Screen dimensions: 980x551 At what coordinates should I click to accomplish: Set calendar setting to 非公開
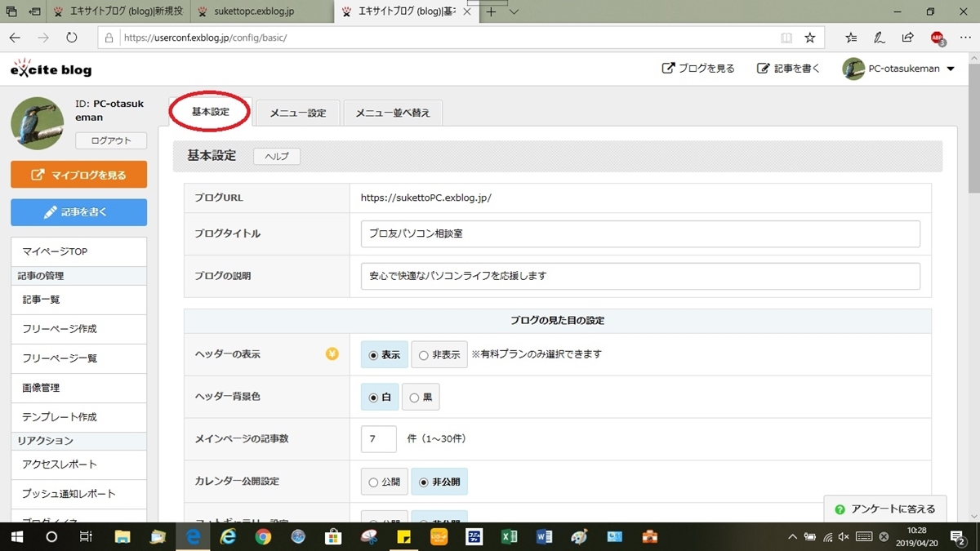coord(439,482)
